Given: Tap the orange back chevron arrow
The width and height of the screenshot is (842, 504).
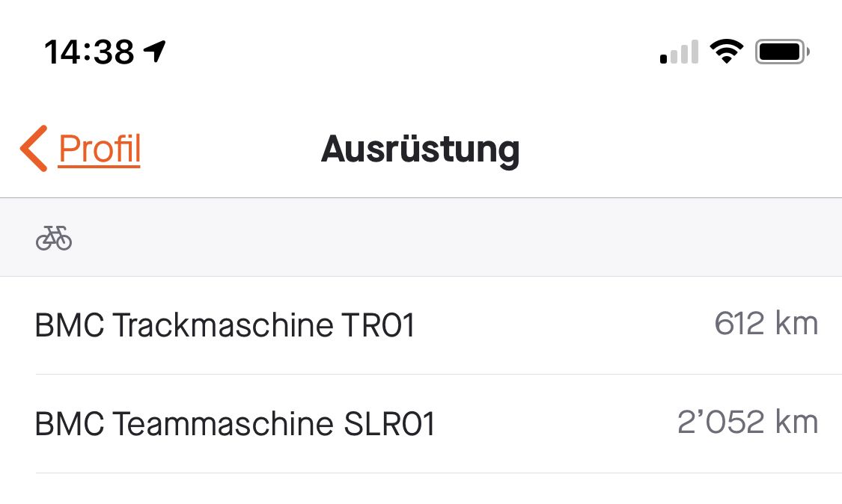Looking at the screenshot, I should pyautogui.click(x=34, y=148).
